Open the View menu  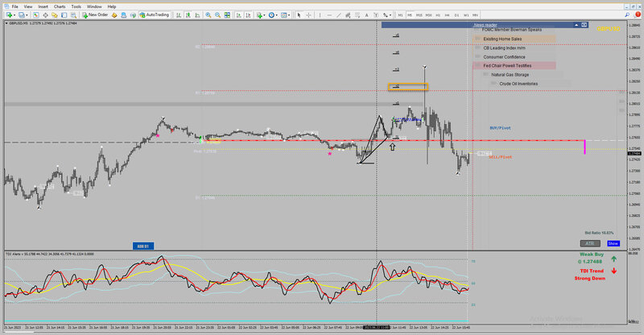click(28, 6)
